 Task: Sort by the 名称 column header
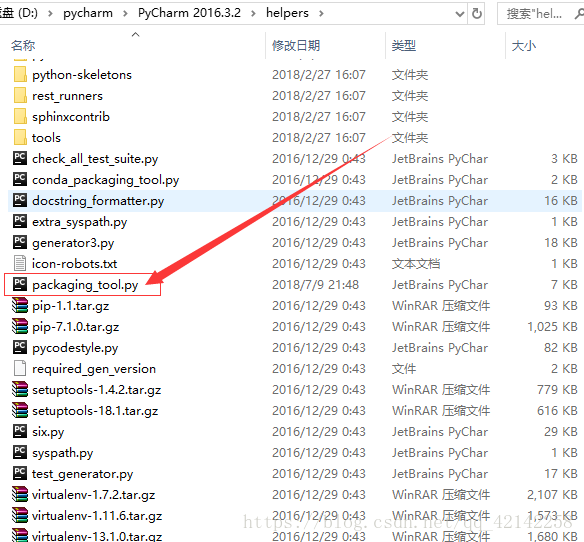pyautogui.click(x=23, y=45)
